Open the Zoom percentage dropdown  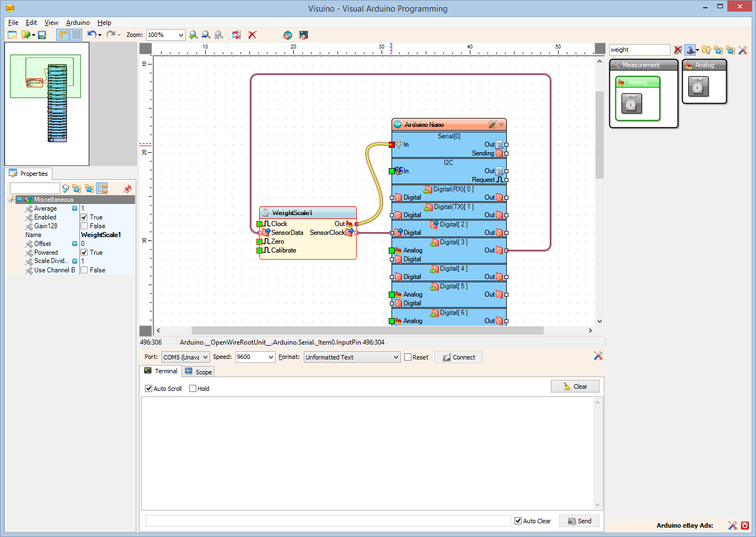click(180, 35)
